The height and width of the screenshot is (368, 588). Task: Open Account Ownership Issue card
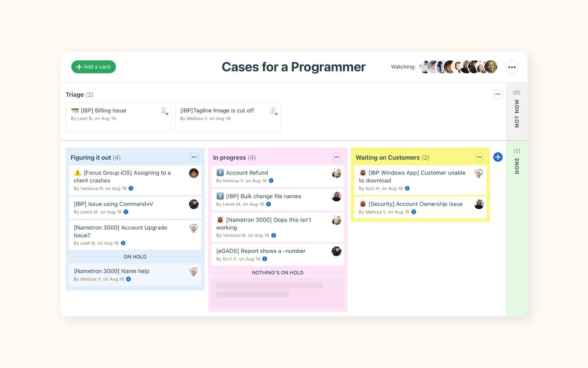click(x=420, y=208)
